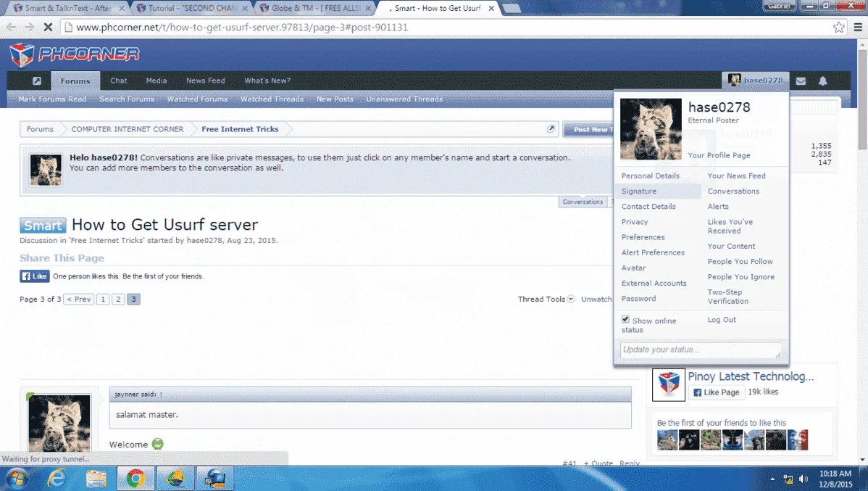Open File Explorer from taskbar
The height and width of the screenshot is (491, 868).
click(96, 478)
